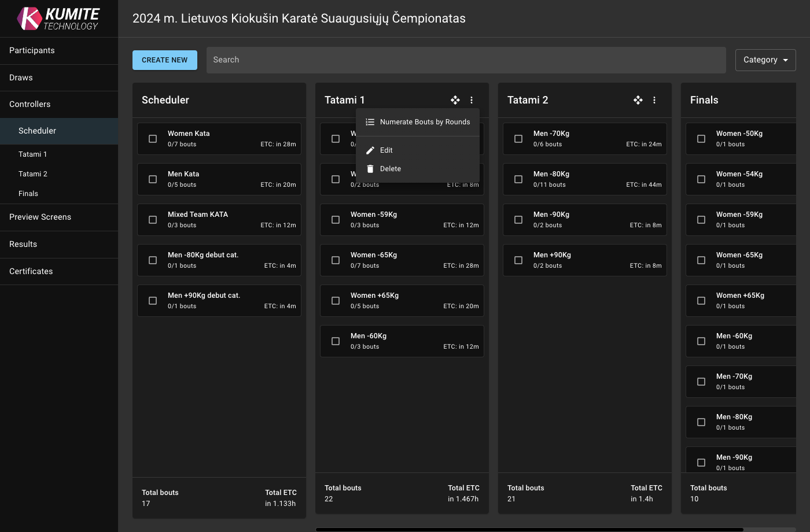
Task: Open Tatami 2 three-dot options menu
Action: (x=654, y=100)
